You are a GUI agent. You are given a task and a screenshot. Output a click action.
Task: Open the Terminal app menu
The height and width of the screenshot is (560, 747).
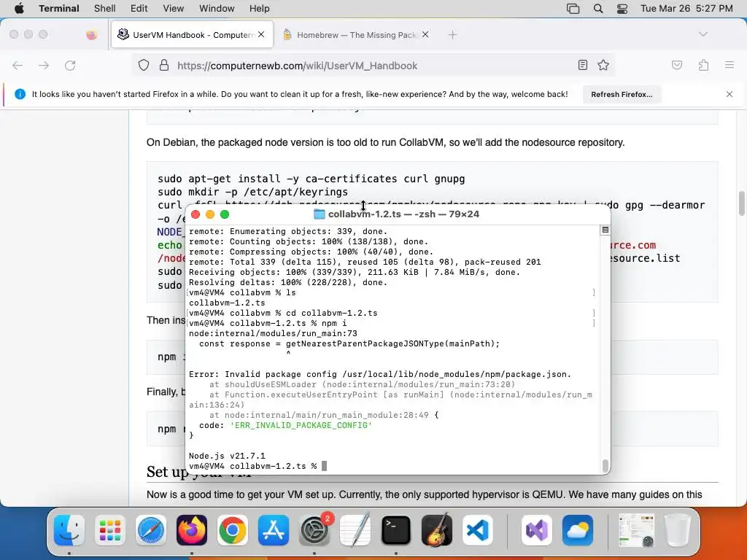[x=59, y=9]
